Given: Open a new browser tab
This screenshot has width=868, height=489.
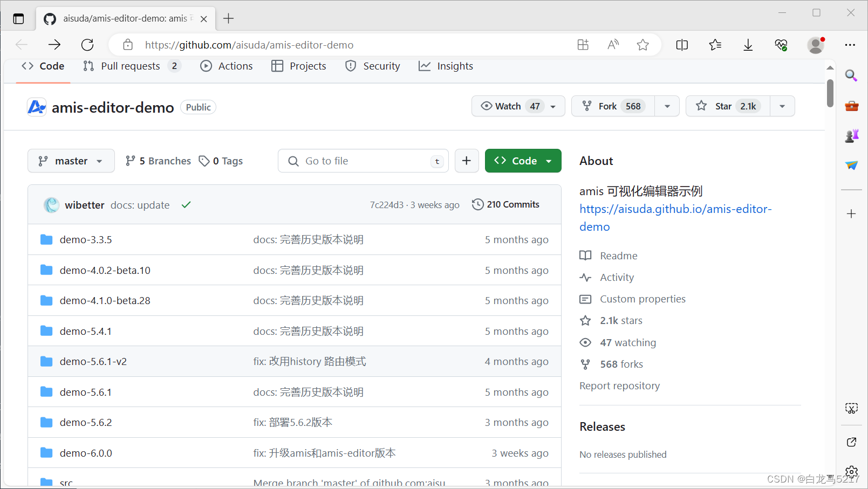Looking at the screenshot, I should [229, 19].
